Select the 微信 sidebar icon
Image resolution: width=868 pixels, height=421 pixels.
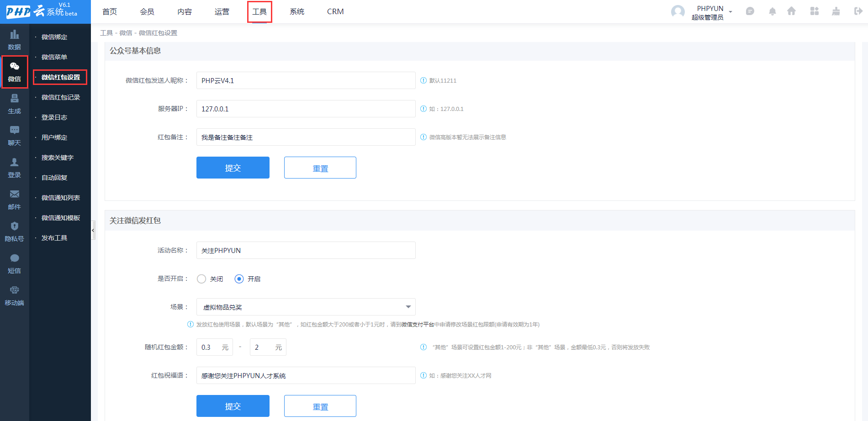click(x=15, y=72)
